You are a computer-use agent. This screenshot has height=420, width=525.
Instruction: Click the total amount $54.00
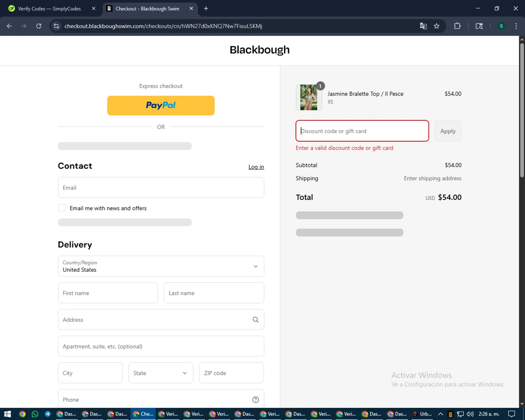pos(450,197)
